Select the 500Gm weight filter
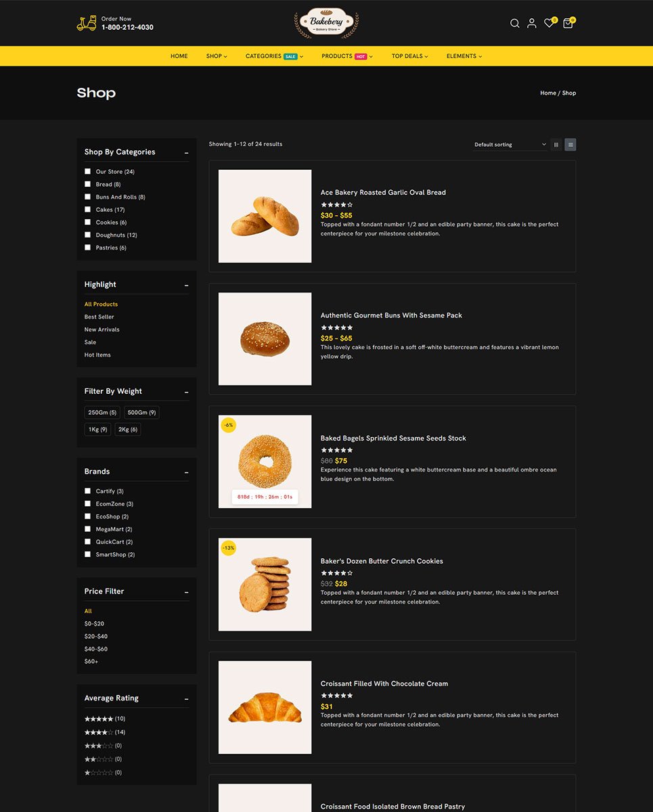Image resolution: width=653 pixels, height=812 pixels. pos(141,413)
